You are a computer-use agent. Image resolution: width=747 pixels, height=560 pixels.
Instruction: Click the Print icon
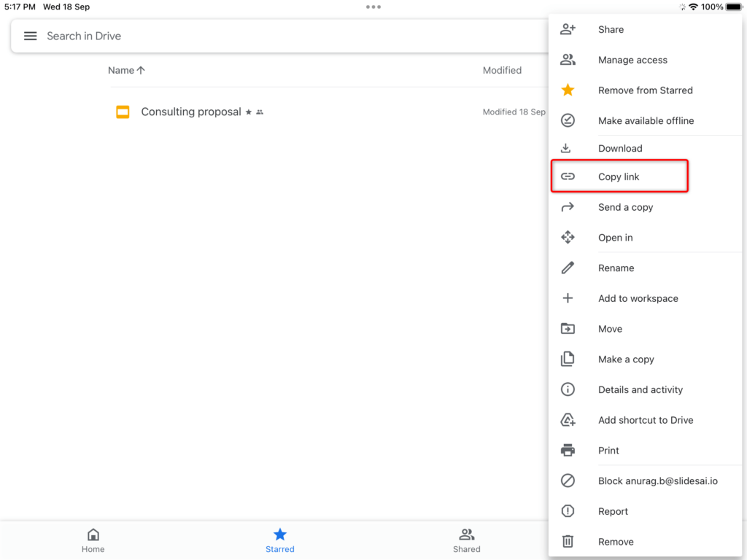pos(568,450)
